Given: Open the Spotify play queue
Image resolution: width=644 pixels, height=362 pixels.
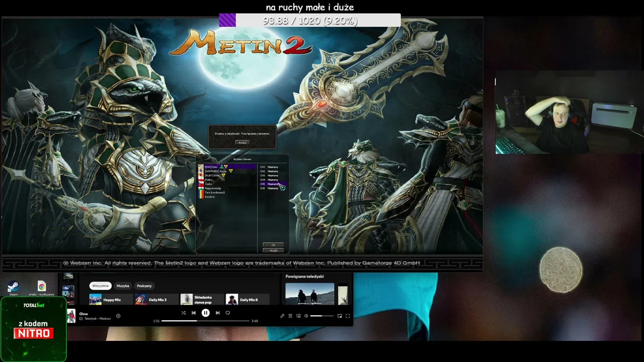Looking at the screenshot, I should pos(290,316).
